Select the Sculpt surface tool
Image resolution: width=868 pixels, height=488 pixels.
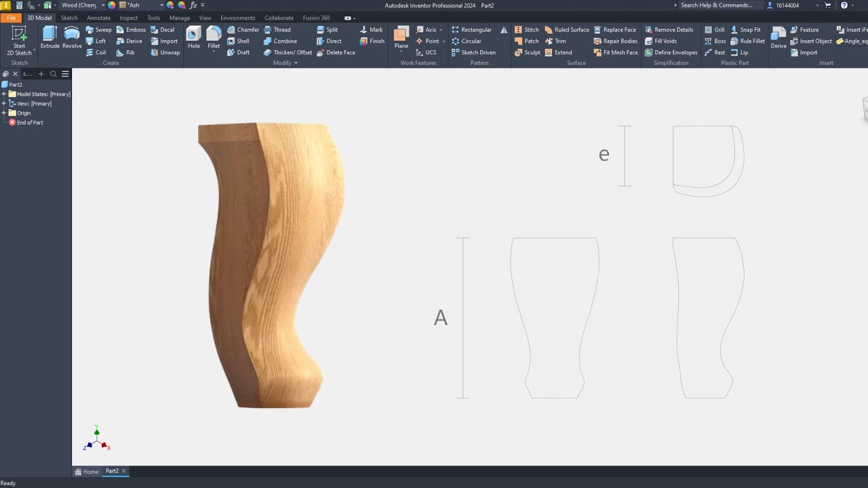pos(527,52)
